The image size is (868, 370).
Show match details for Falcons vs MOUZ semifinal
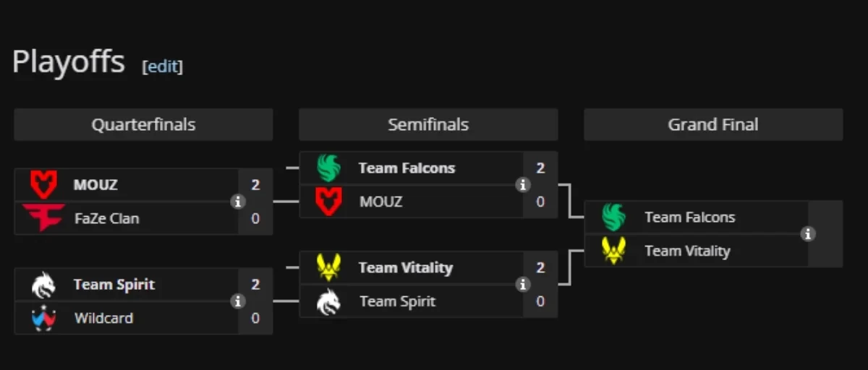click(x=522, y=185)
